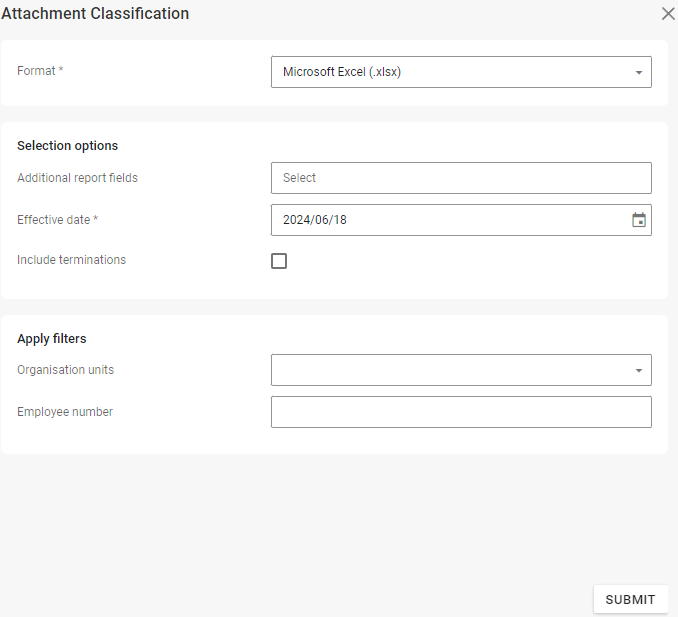Open the Organisation units combo box

450,370
